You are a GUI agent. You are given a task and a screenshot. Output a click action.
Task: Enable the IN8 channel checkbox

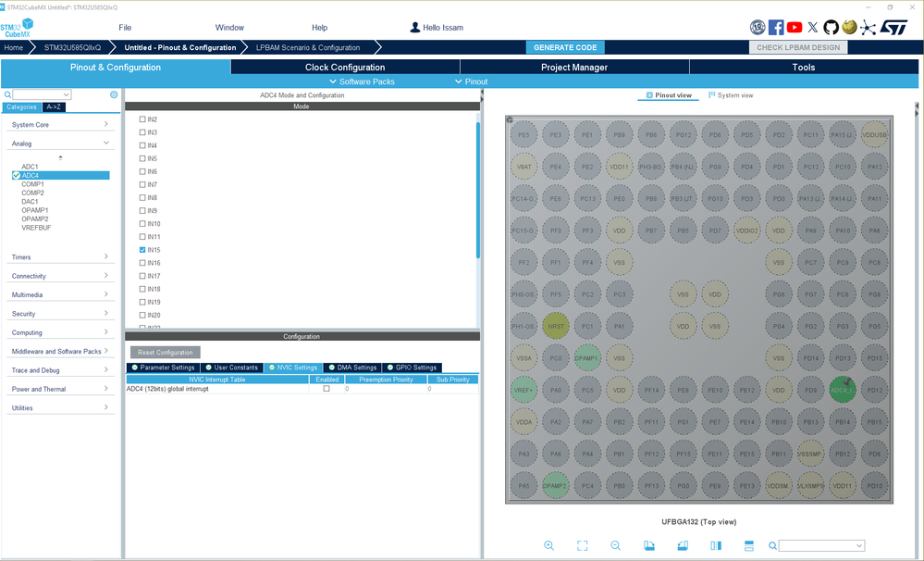pos(142,197)
